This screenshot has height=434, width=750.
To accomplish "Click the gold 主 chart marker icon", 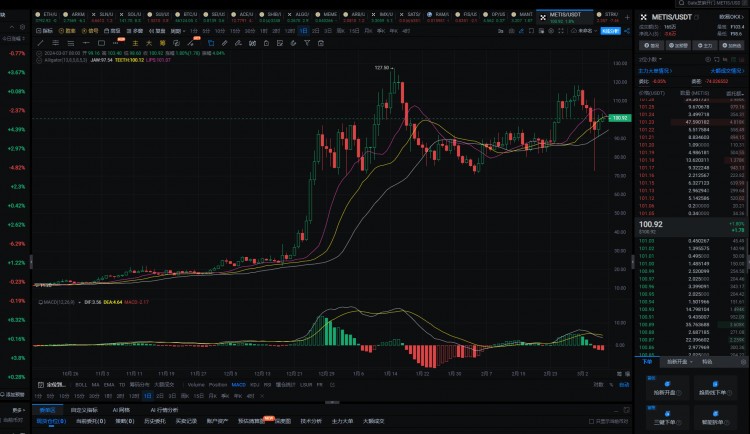I will (x=135, y=43).
